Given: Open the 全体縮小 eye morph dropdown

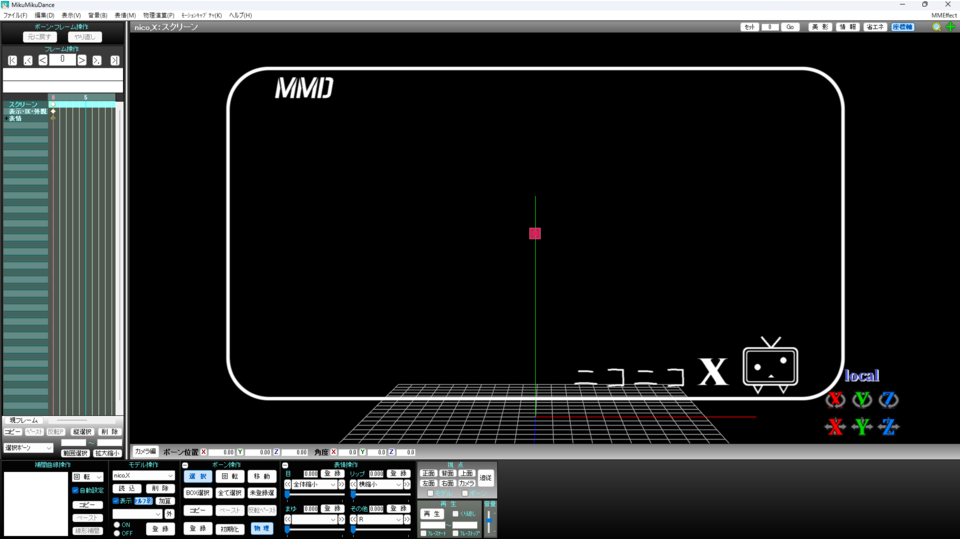Looking at the screenshot, I should pyautogui.click(x=315, y=484).
